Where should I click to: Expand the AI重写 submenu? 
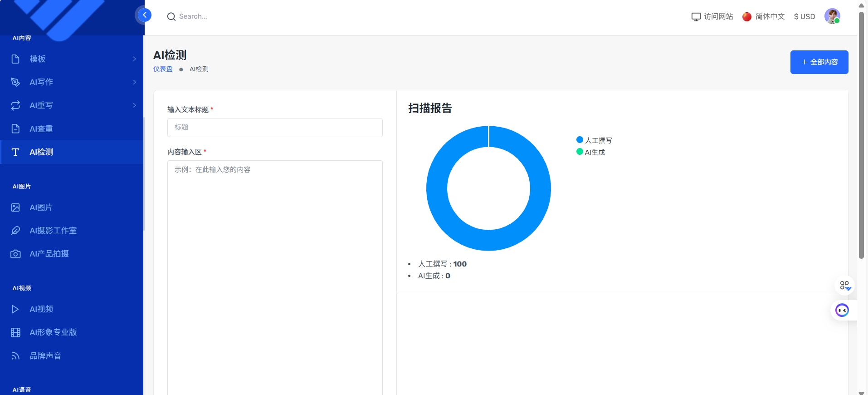[x=134, y=105]
